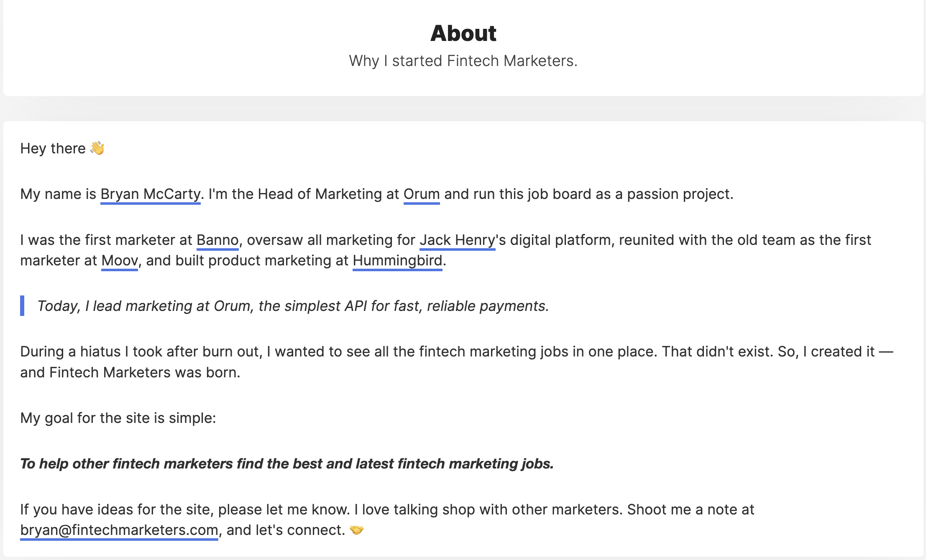This screenshot has height=560, width=926.
Task: Click the About page heading
Action: click(463, 33)
